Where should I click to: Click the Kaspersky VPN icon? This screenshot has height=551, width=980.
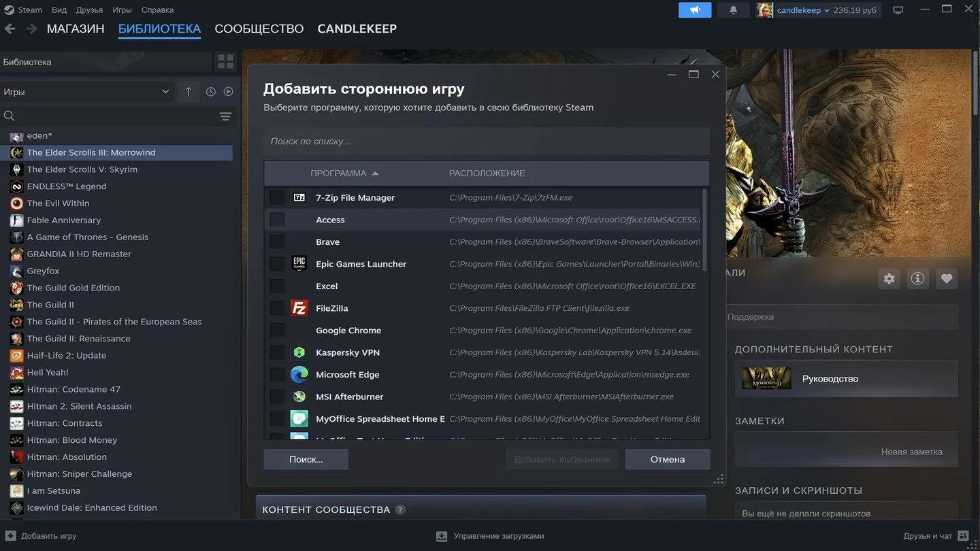pos(299,352)
